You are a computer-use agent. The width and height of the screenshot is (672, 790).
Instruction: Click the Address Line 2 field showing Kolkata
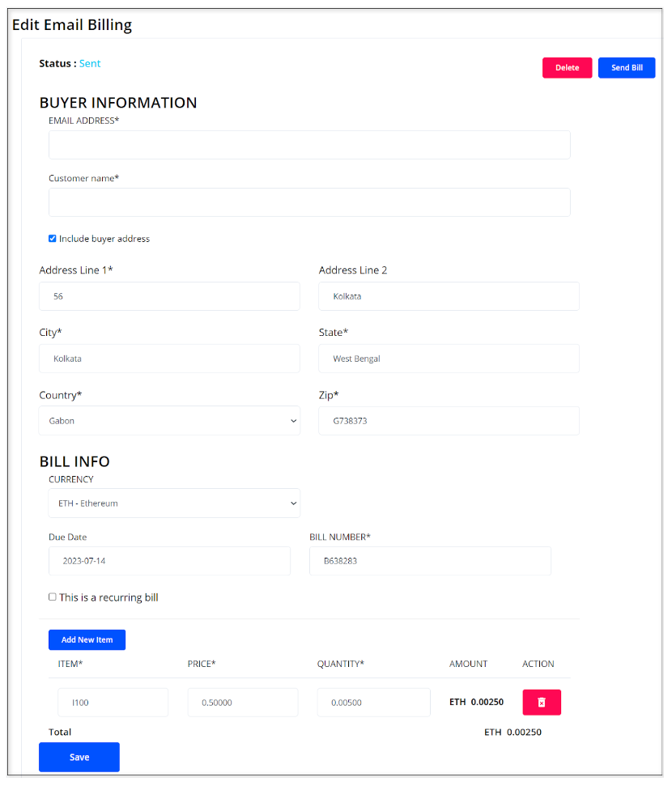pos(449,296)
